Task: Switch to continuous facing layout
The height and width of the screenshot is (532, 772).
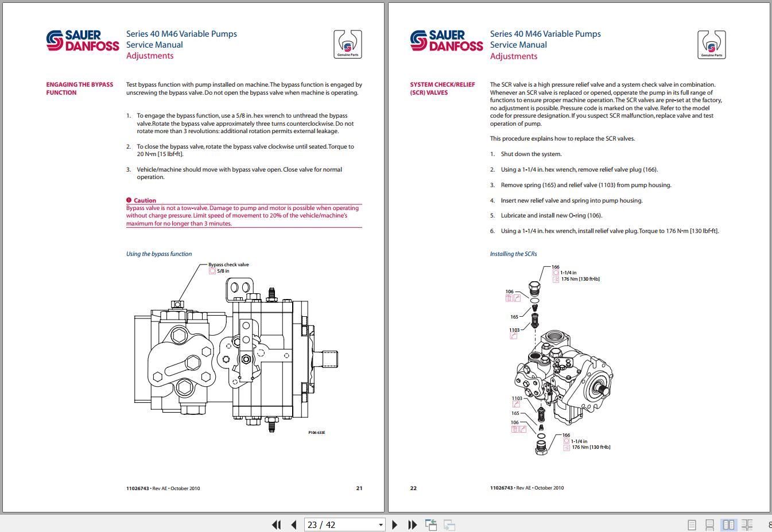Action: coord(747,525)
